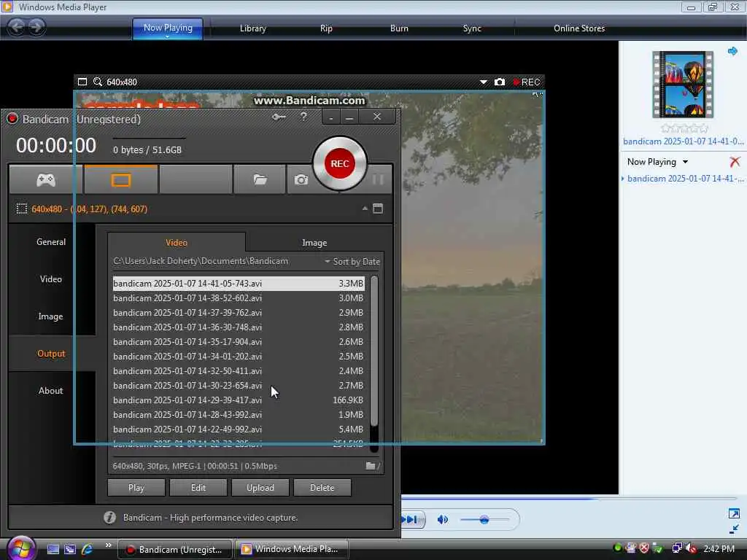Open Bandicam register key icon
Viewport: 747px width, 560px height.
(x=279, y=117)
